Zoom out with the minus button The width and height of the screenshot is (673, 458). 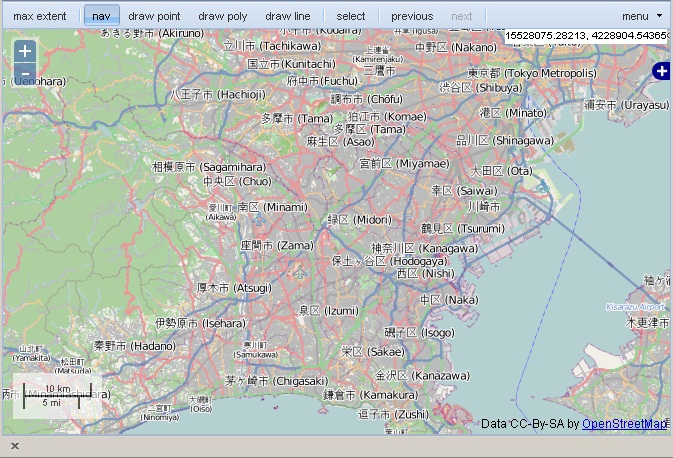click(25, 75)
